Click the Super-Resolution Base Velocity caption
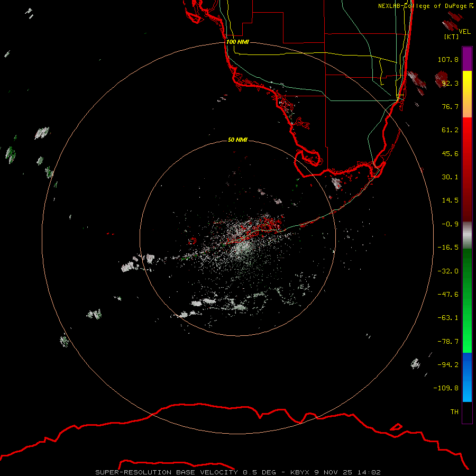 pyautogui.click(x=237, y=472)
